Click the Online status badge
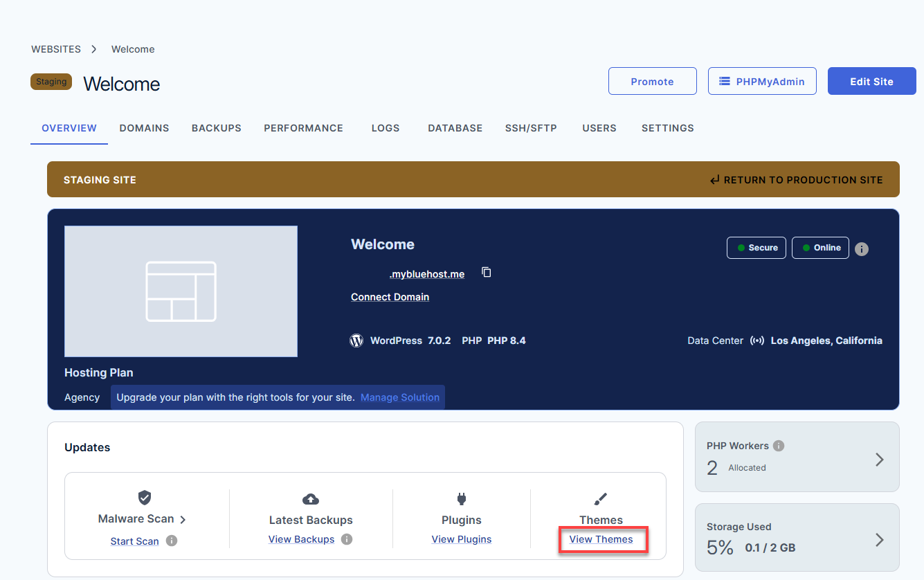Image resolution: width=924 pixels, height=580 pixels. [x=820, y=248]
